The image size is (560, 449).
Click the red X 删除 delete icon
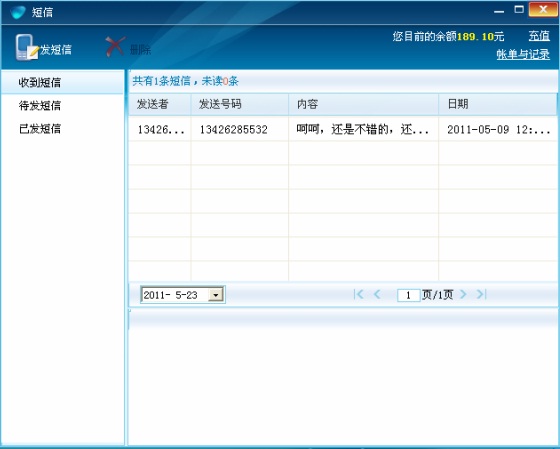pyautogui.click(x=115, y=46)
